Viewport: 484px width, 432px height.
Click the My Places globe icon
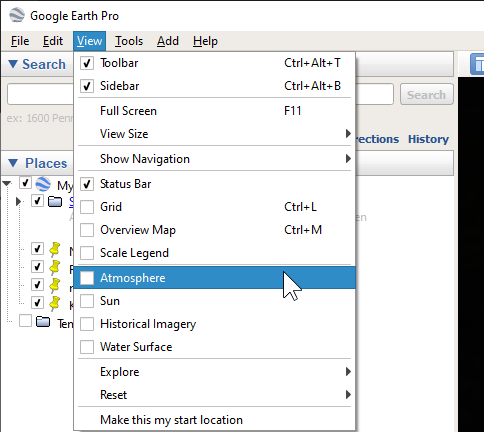pyautogui.click(x=43, y=184)
